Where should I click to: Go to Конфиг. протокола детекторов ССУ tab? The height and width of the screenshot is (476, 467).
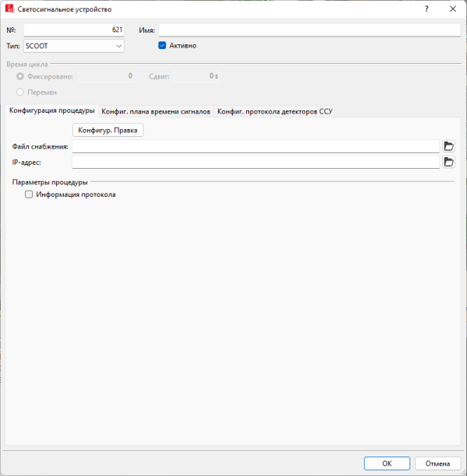click(274, 111)
